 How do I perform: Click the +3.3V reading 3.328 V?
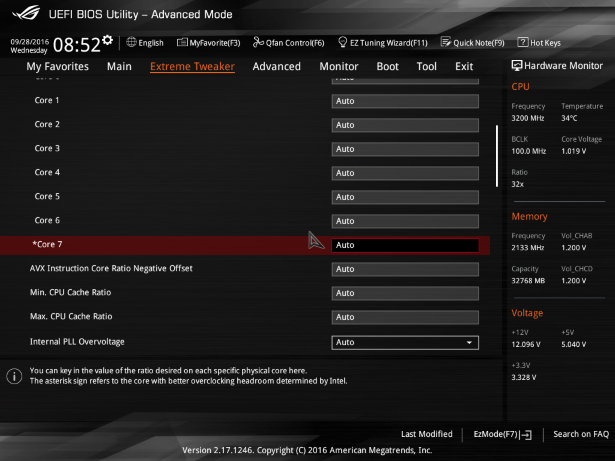524,377
